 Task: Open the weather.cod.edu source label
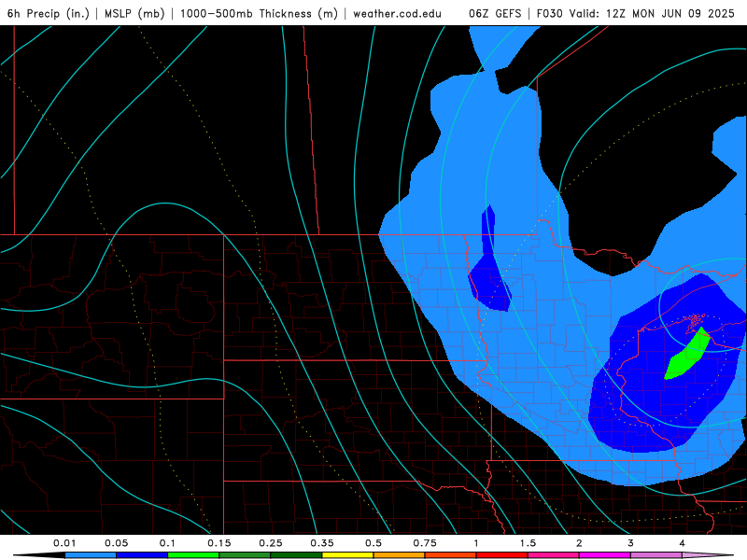(x=398, y=13)
